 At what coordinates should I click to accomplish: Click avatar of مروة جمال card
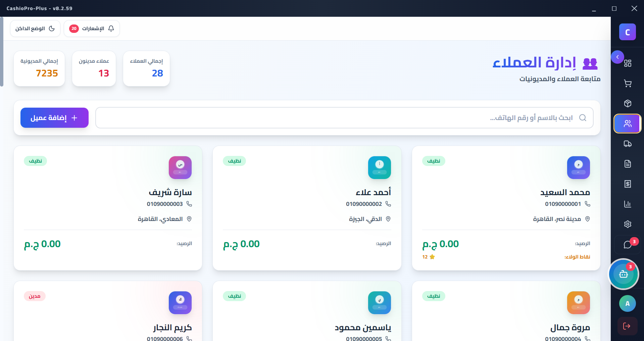click(x=579, y=303)
